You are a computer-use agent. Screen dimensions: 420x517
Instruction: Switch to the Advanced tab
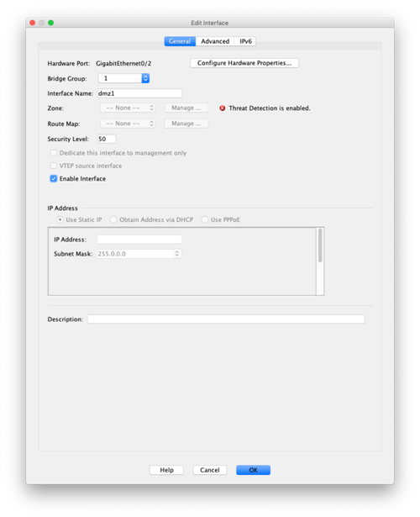[x=215, y=41]
